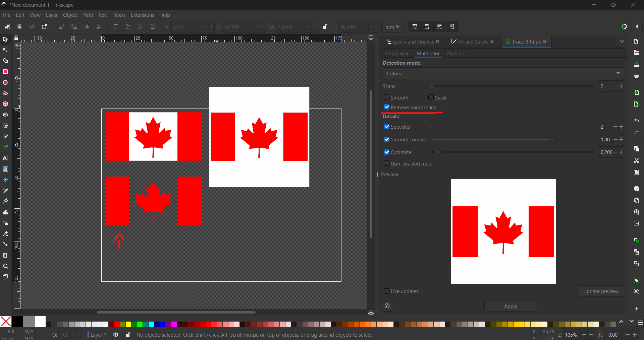Open the Detection mode Colors dropdown
This screenshot has height=340, width=644.
coord(503,73)
